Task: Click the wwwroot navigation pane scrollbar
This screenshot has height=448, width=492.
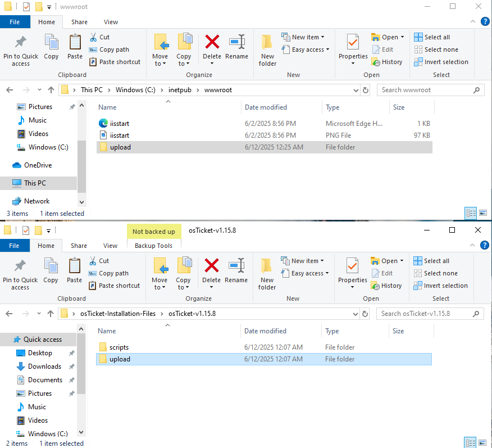Action: click(81, 166)
